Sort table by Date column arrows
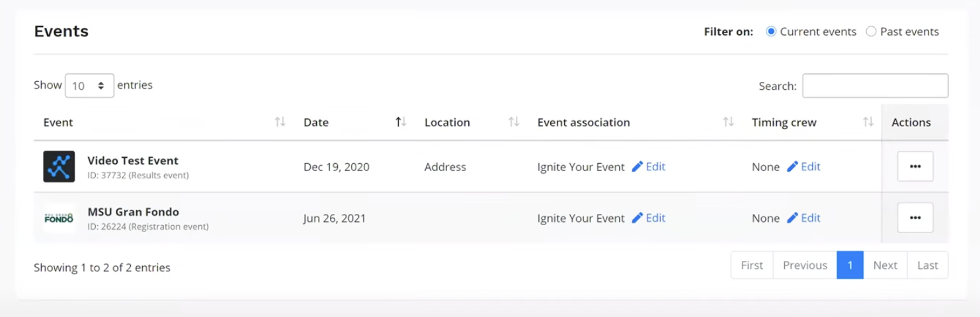The image size is (980, 317). (x=400, y=122)
